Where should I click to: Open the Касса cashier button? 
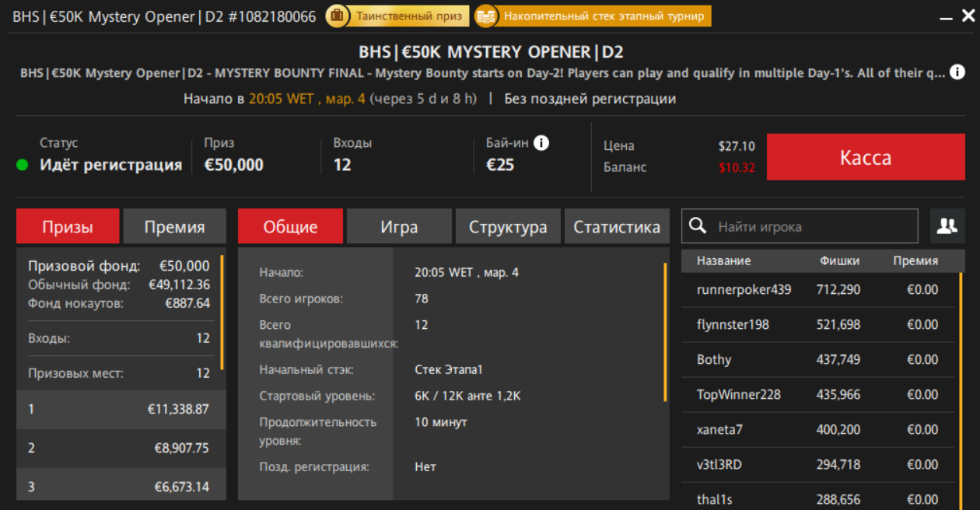(865, 158)
